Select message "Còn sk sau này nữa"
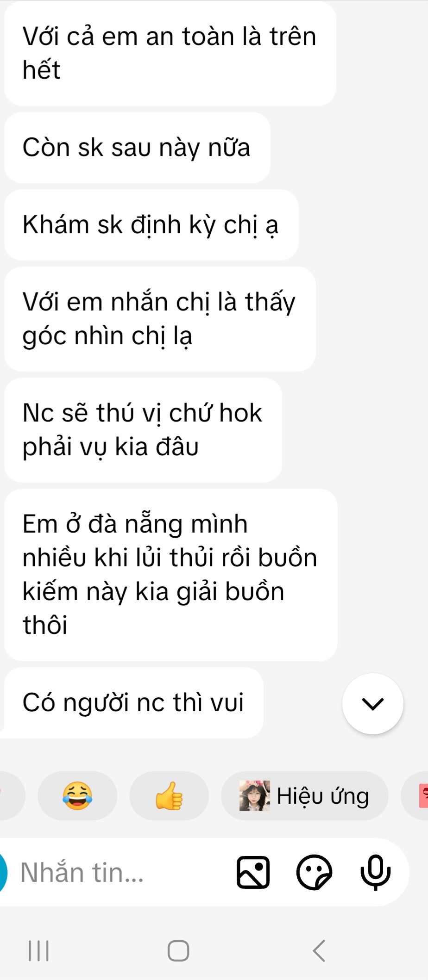The image size is (428, 980). click(137, 148)
